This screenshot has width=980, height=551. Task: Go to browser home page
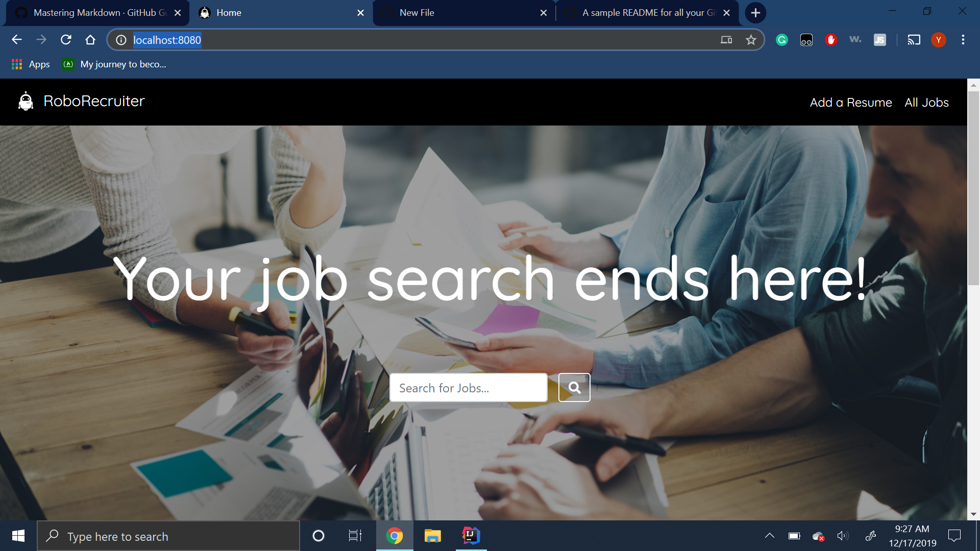coord(90,40)
